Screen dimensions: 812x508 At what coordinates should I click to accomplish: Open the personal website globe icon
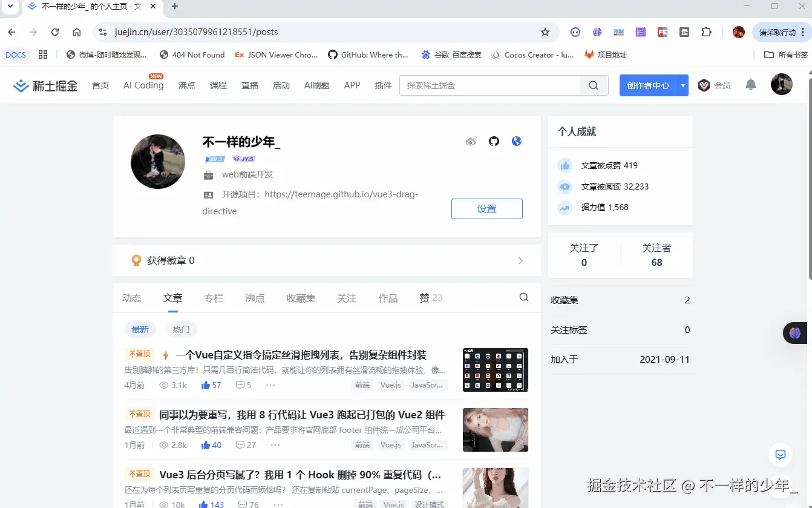(x=517, y=141)
